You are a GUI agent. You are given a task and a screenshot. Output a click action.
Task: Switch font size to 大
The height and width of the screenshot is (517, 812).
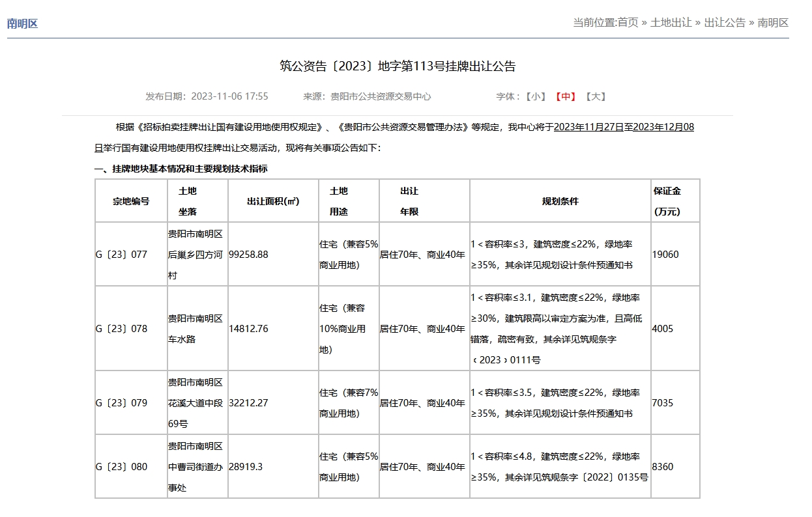click(595, 96)
